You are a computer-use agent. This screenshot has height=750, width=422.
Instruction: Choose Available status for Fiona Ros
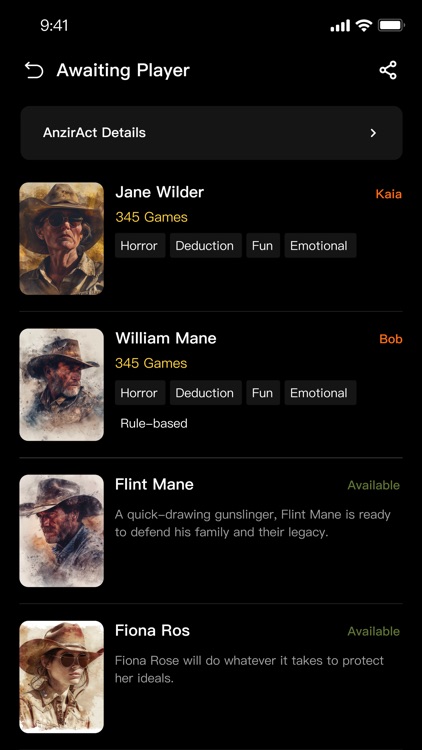click(x=374, y=631)
